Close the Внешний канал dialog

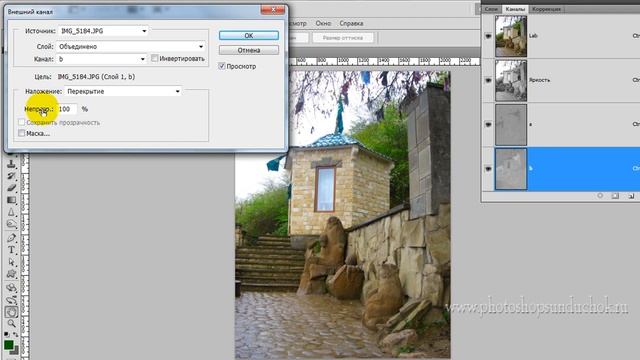click(273, 9)
